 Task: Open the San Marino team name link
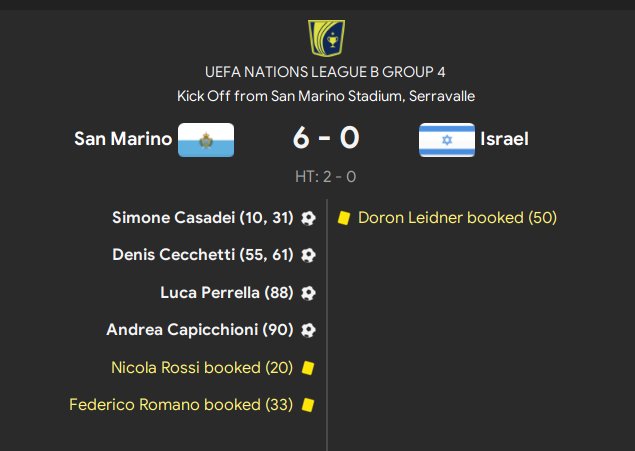pos(123,139)
